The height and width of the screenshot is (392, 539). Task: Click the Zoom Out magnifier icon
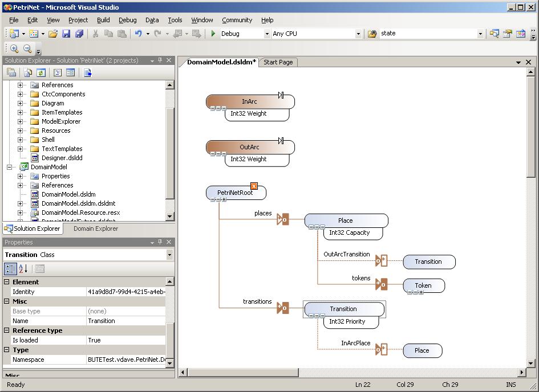(27, 49)
